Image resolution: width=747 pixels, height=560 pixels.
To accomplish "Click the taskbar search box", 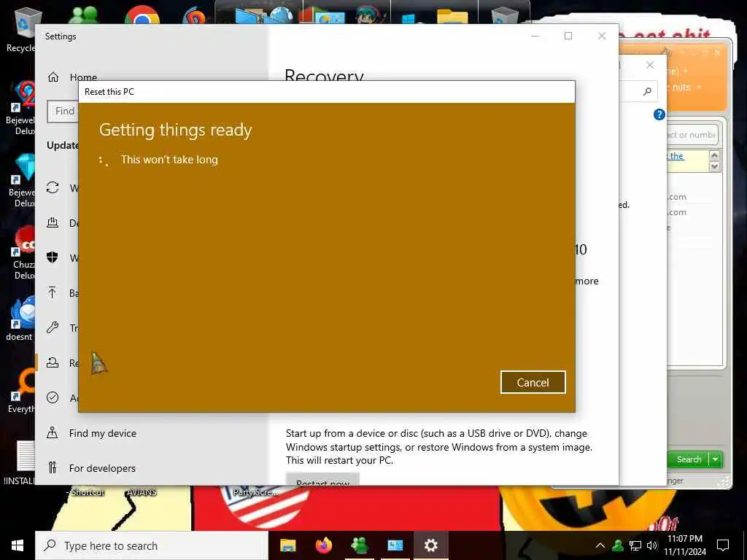I will pos(152,545).
